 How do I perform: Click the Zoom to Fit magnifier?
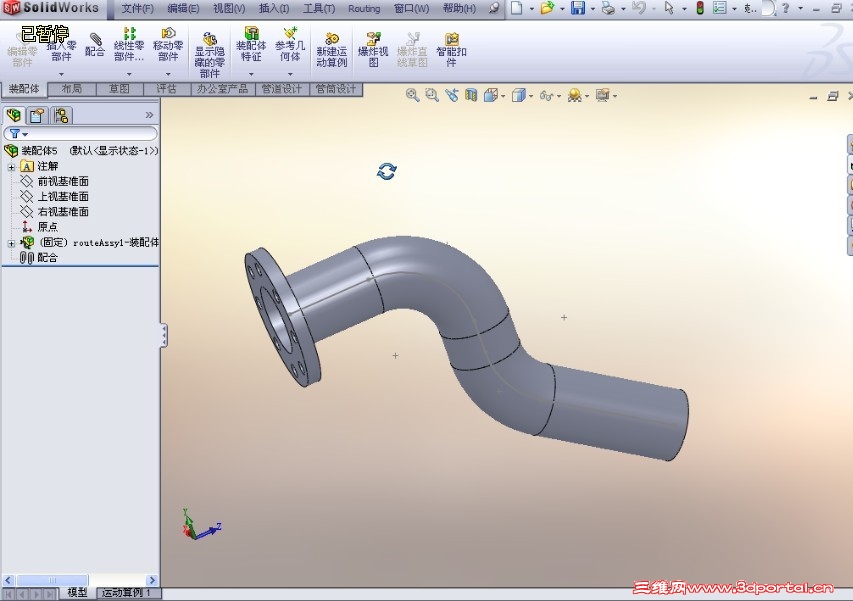coord(412,95)
